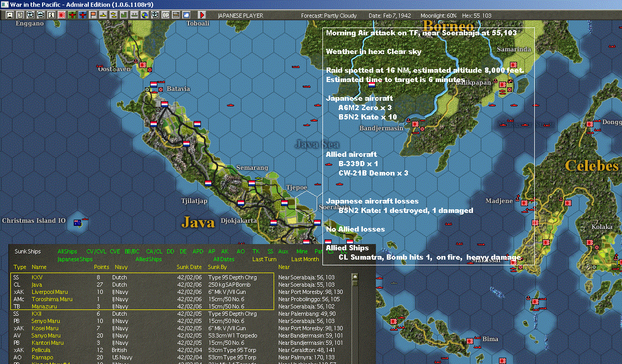Screen dimensions: 622x364
Task: Click the info 'i' toolbar icon
Action: tap(51, 15)
